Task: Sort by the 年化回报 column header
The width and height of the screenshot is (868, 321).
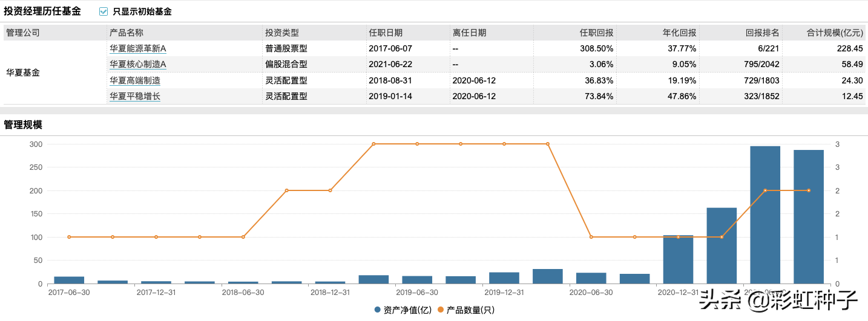Action: pos(680,33)
